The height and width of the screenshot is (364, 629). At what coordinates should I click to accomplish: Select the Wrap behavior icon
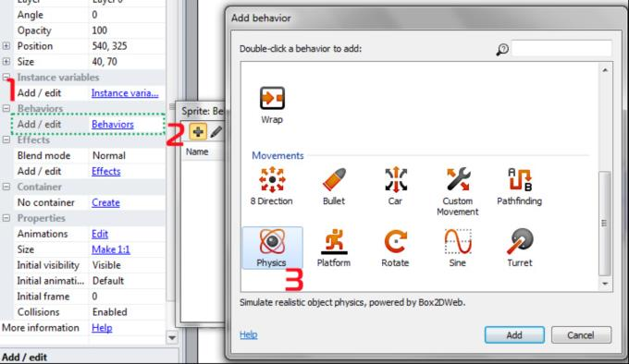[x=272, y=105]
